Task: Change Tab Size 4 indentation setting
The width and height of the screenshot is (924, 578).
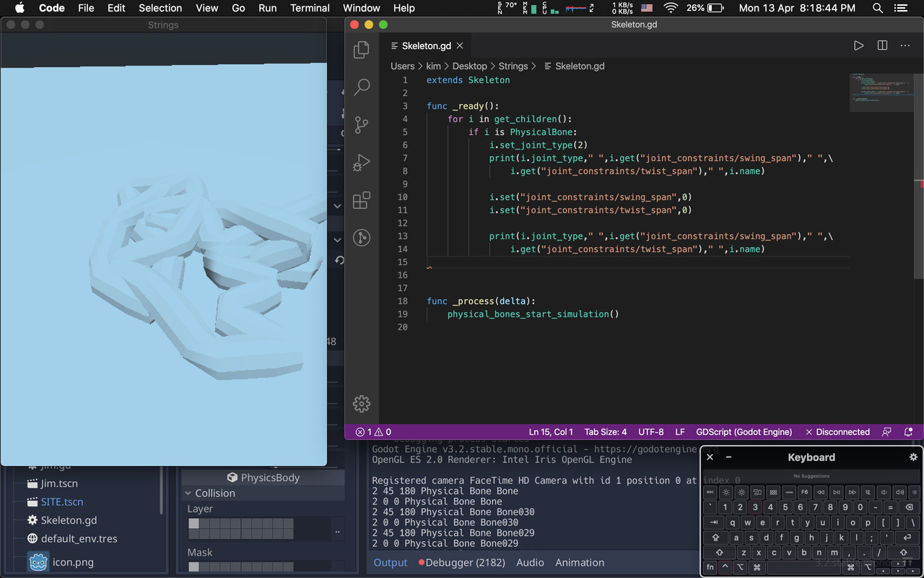Action: pyautogui.click(x=605, y=432)
